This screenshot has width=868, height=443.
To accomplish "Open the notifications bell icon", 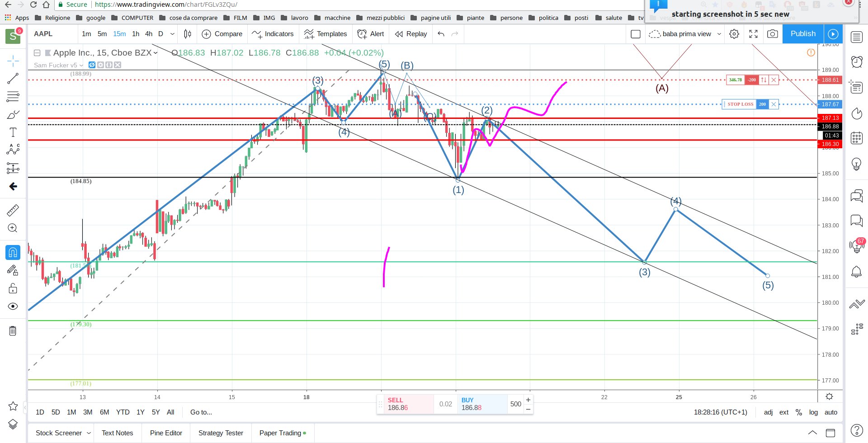I will click(857, 272).
